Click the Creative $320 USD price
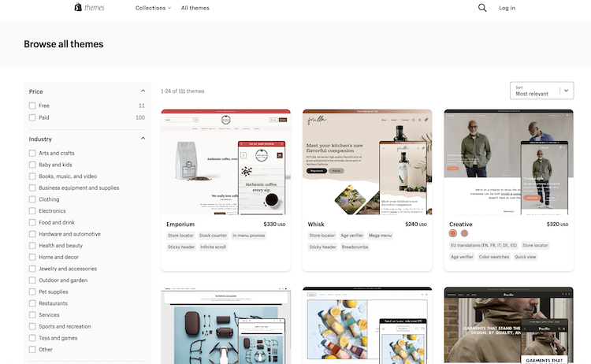This screenshot has height=364, width=591. tap(557, 225)
